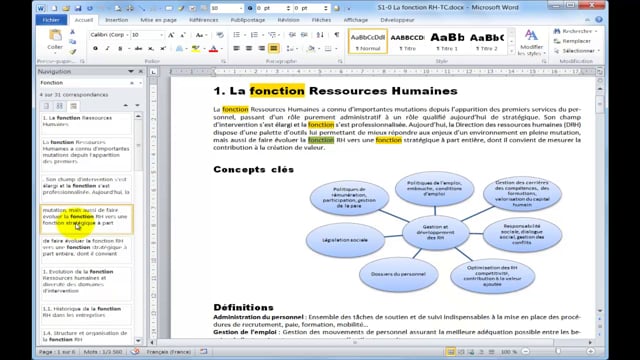Toggle bold formatting

pyautogui.click(x=95, y=49)
